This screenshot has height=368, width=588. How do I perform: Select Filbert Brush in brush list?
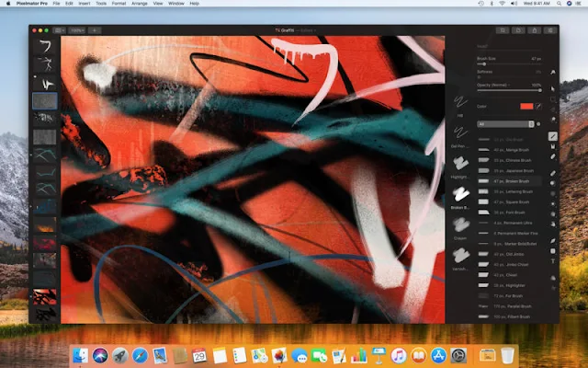tap(509, 316)
